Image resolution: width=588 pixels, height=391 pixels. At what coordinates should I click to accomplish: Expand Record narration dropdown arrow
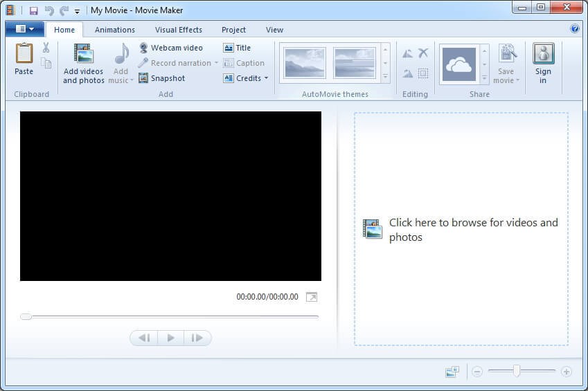216,63
